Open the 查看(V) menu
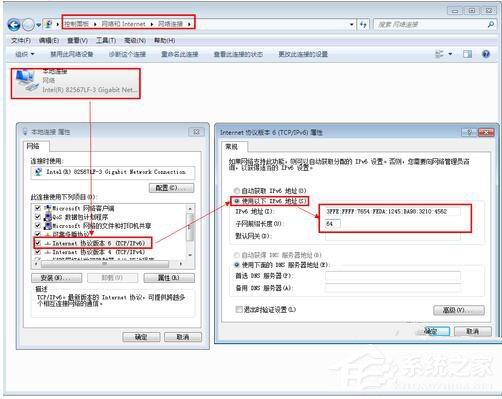 pos(77,40)
